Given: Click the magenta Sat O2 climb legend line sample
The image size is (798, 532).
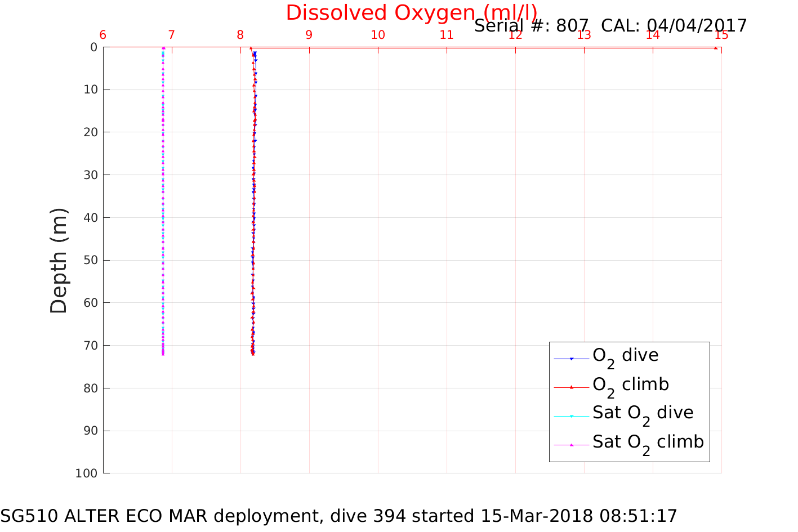Looking at the screenshot, I should (571, 445).
